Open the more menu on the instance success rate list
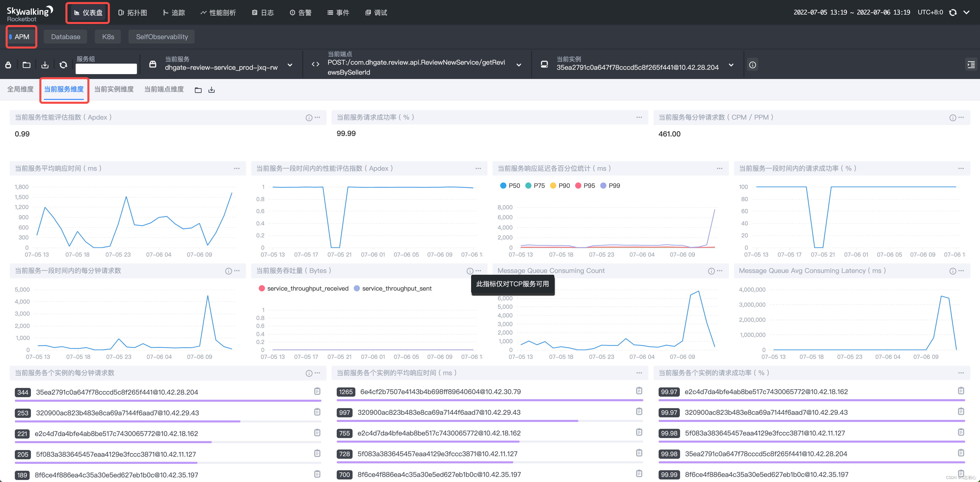This screenshot has width=980, height=482. (x=961, y=373)
